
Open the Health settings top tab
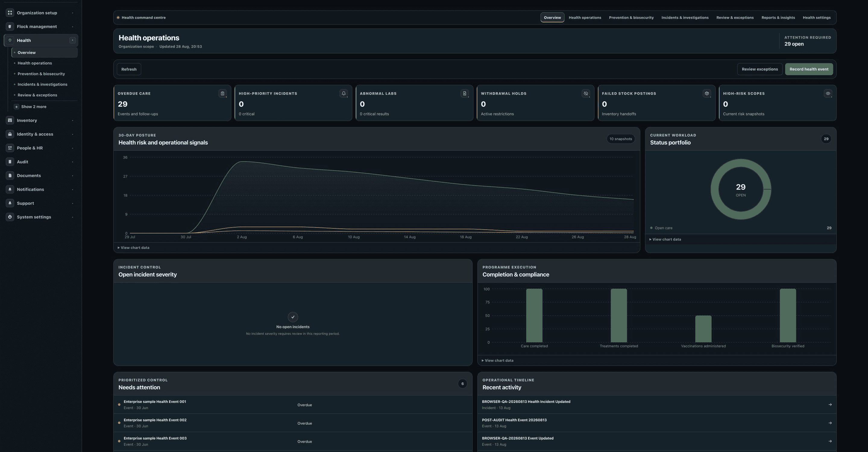(816, 17)
